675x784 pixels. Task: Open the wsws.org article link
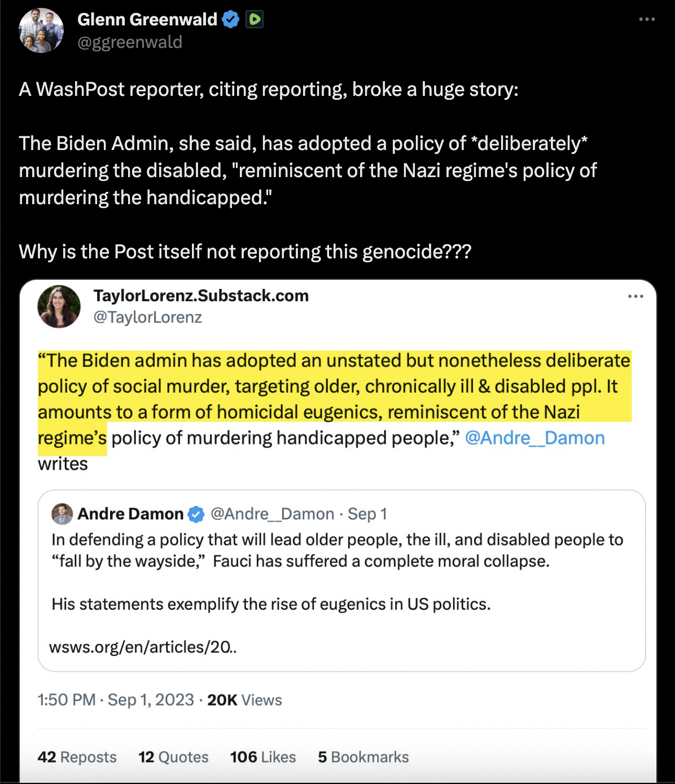click(x=142, y=647)
